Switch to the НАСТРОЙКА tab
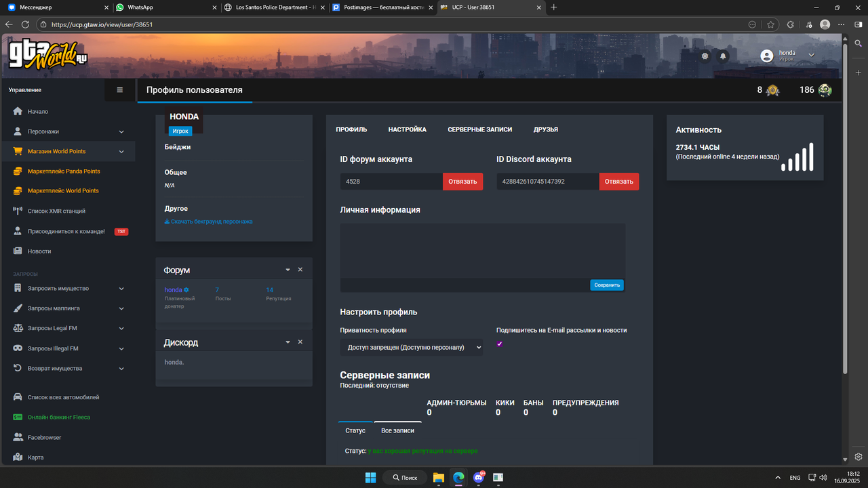This screenshot has height=488, width=868. [x=408, y=129]
